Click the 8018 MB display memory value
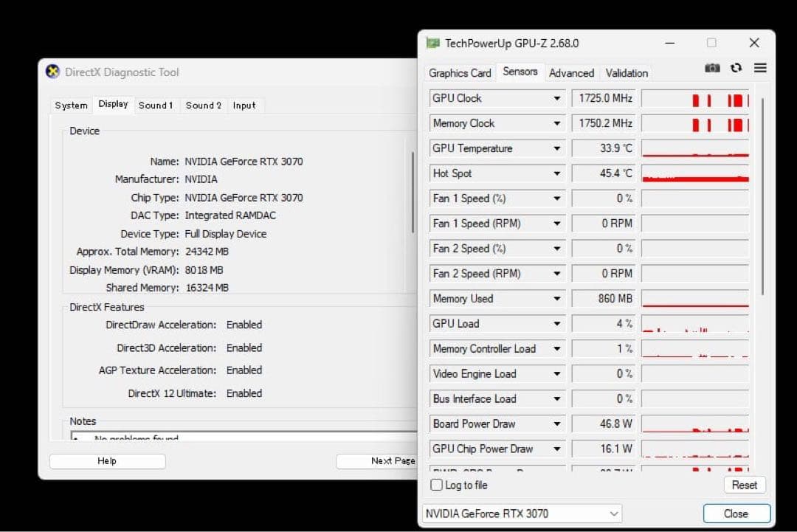Screen dimensions: 797x532 (204, 270)
